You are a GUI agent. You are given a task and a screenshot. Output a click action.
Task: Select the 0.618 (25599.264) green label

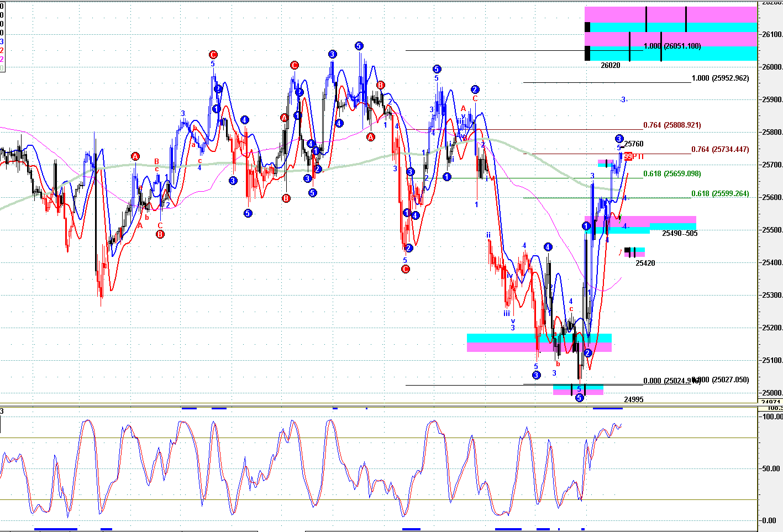point(720,194)
